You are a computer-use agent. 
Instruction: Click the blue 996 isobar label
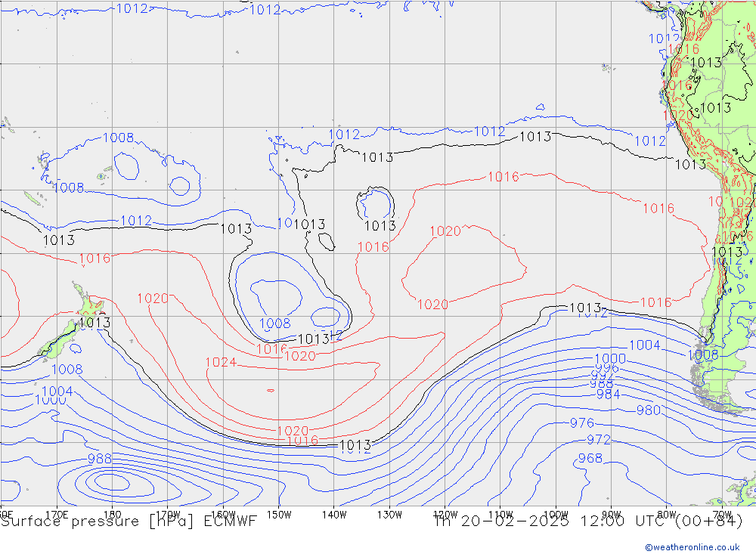click(x=606, y=368)
